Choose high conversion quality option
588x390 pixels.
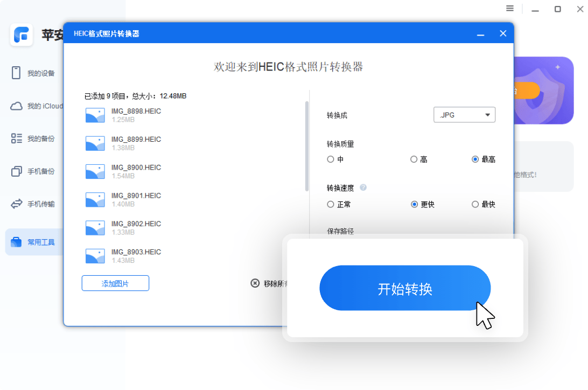[x=414, y=159]
